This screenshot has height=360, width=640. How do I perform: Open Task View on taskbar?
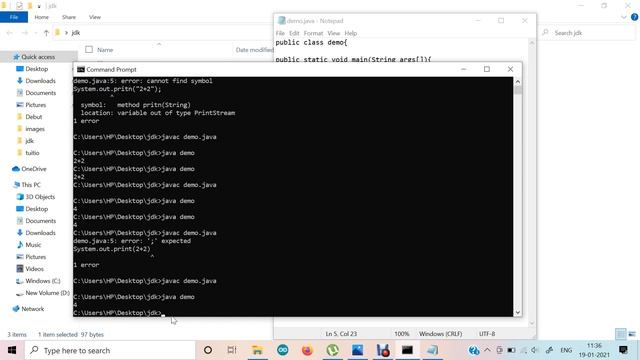click(232, 350)
